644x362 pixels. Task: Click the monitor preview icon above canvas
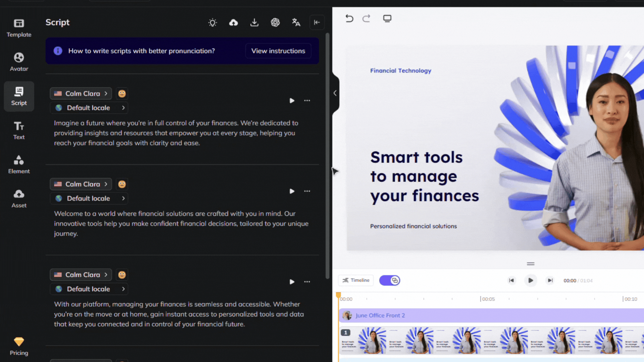tap(387, 18)
